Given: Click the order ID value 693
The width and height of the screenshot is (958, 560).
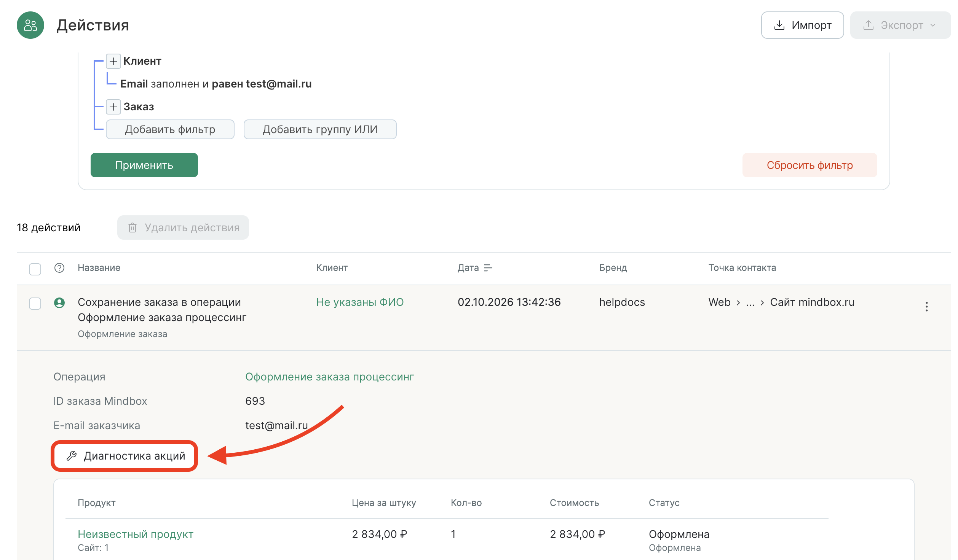Looking at the screenshot, I should (255, 401).
